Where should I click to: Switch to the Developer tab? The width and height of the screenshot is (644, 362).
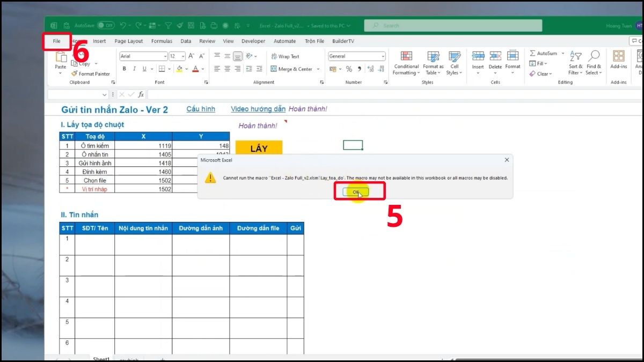pos(253,41)
